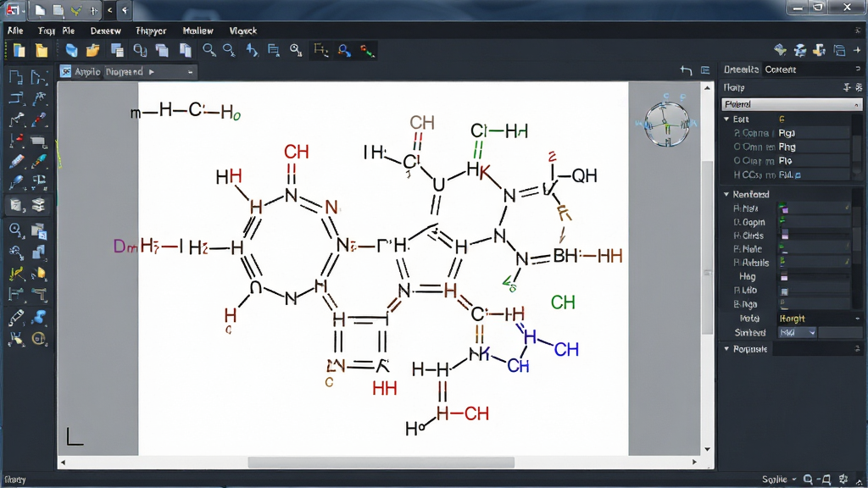Viewport: 868px width, 488px height.
Task: Click the Naix row color swatch
Action: point(784,208)
